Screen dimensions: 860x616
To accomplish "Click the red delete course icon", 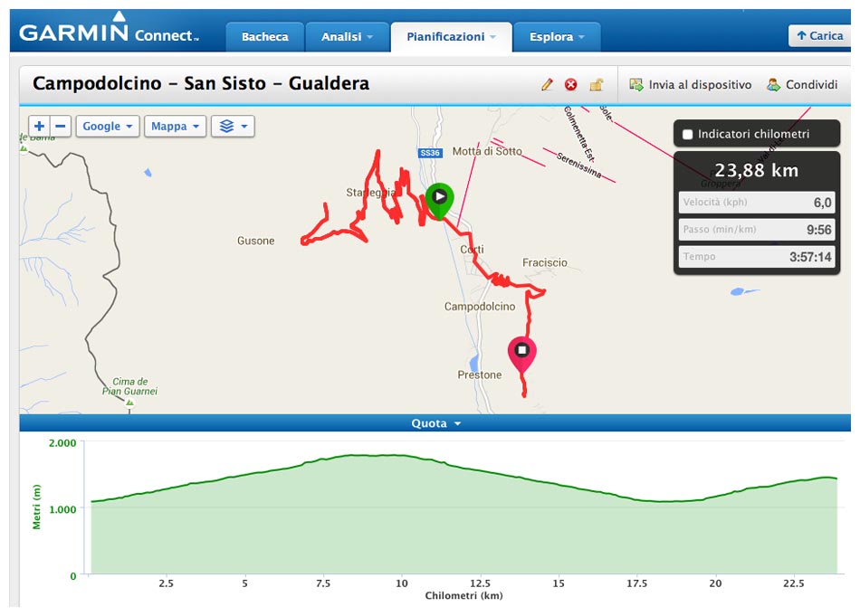I will click(x=571, y=84).
